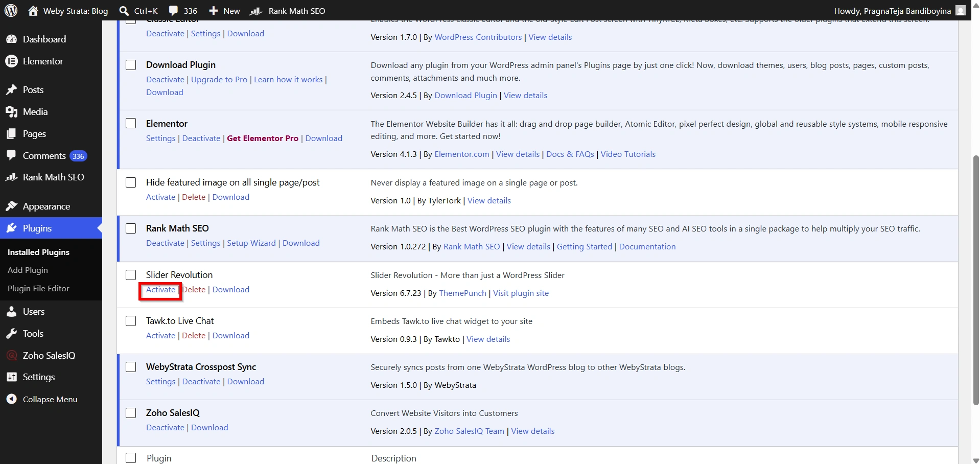Open the Media menu label
This screenshot has width=980, height=464.
pyautogui.click(x=35, y=112)
